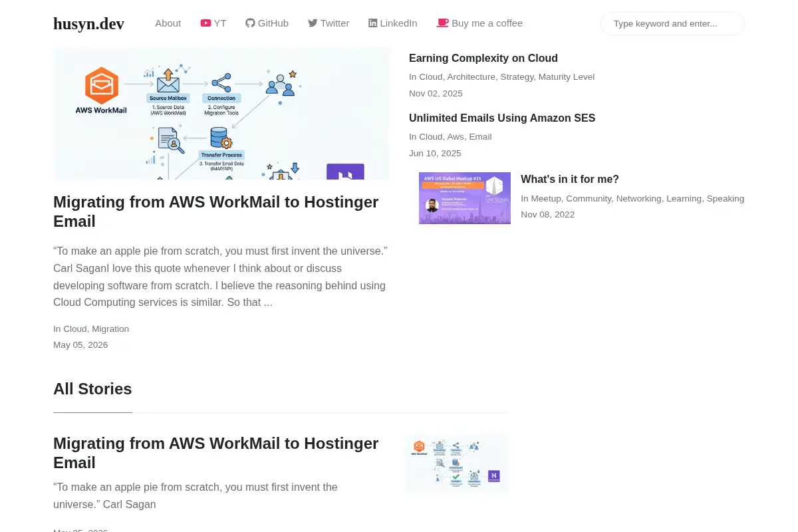This screenshot has height=532, width=798.
Task: Click the 'All Stories' section heading
Action: point(92,389)
